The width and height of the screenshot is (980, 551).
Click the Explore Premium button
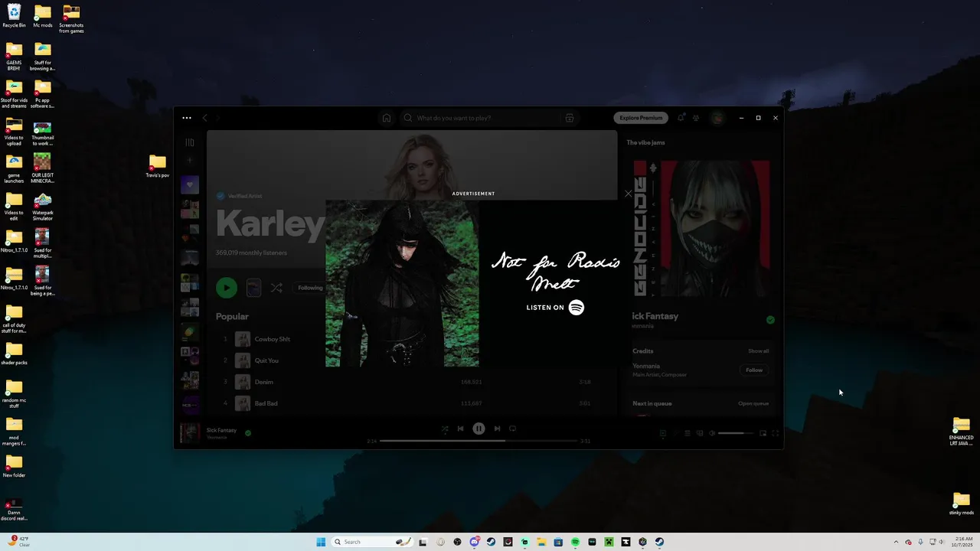pos(641,118)
